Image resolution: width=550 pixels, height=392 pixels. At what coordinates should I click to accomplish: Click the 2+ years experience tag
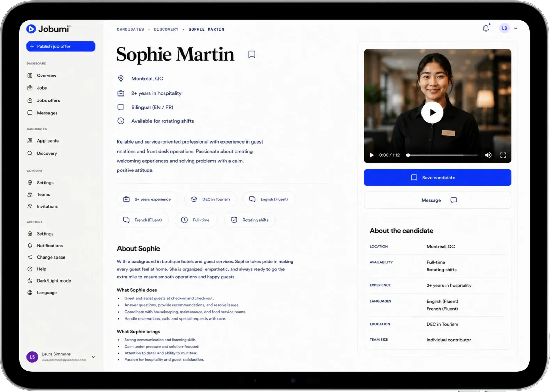(147, 199)
